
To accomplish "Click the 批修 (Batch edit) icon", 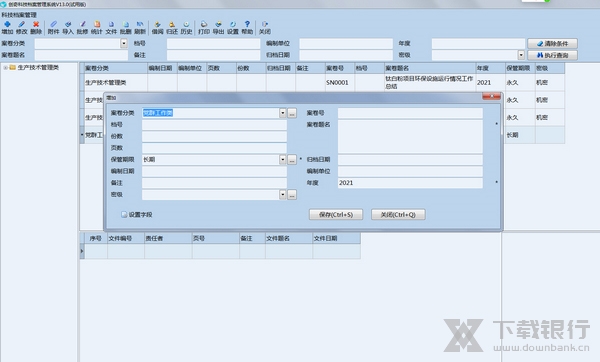I will click(x=82, y=28).
